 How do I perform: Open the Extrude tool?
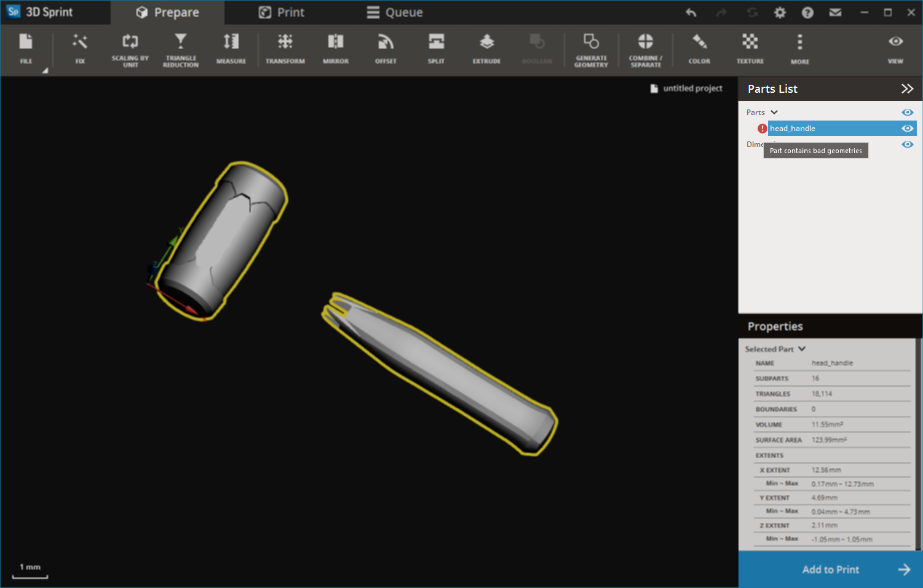[486, 49]
